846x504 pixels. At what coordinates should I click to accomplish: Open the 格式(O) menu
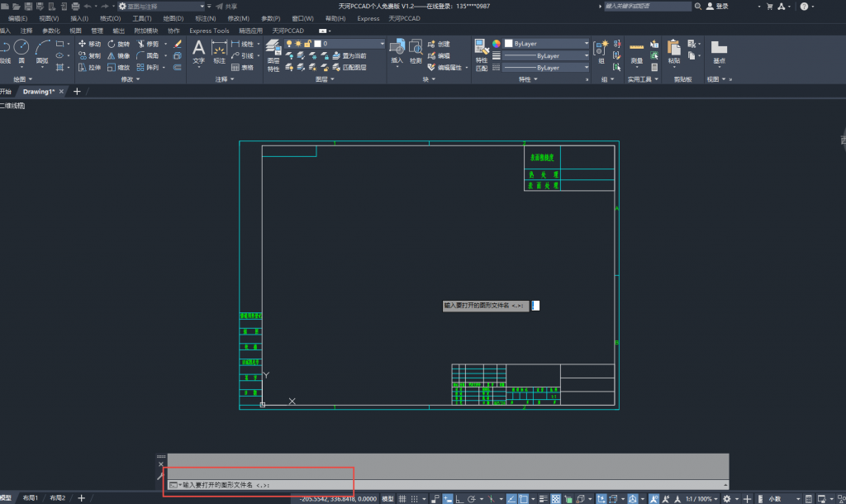coord(110,18)
